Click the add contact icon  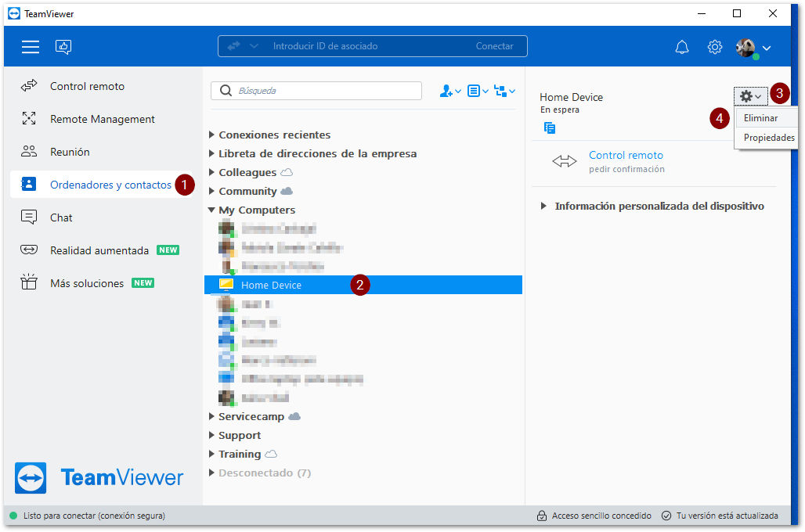pos(449,91)
